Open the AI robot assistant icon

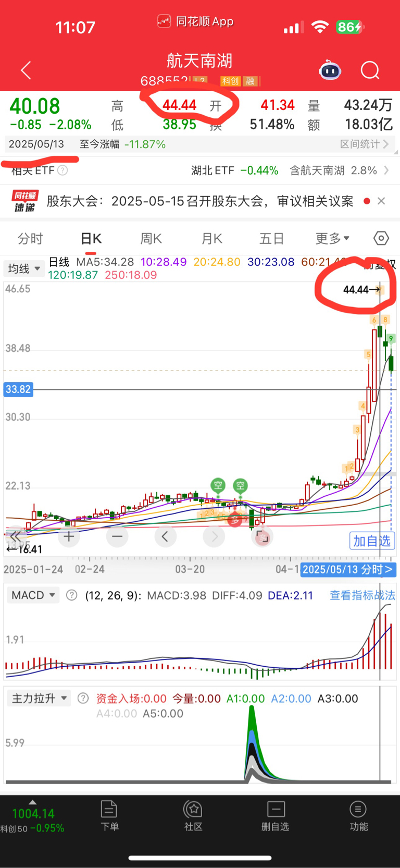pos(330,70)
